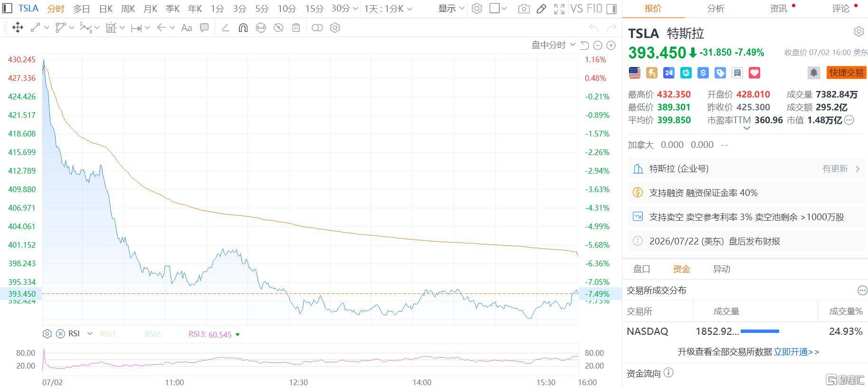The width and height of the screenshot is (868, 389).
Task: Toggle hide drawings eye icon
Action: [278, 28]
